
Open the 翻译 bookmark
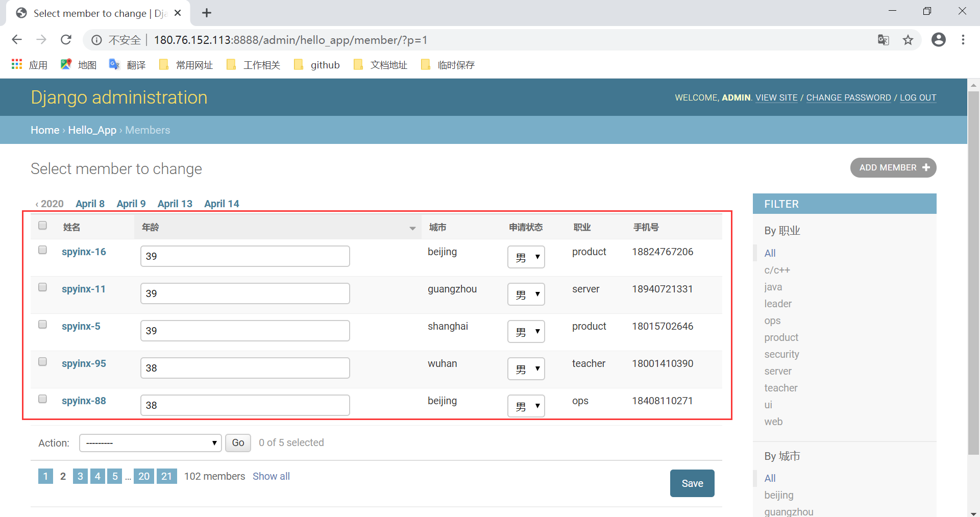128,65
